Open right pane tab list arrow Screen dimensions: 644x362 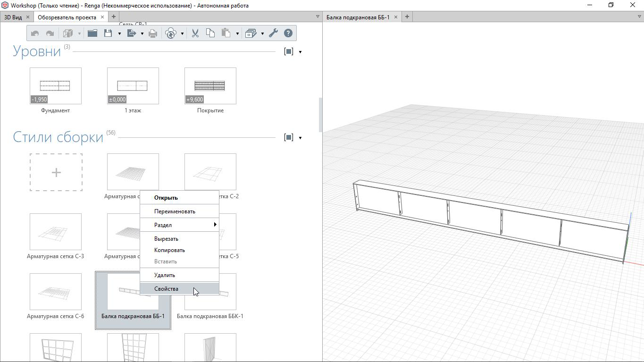tap(639, 17)
